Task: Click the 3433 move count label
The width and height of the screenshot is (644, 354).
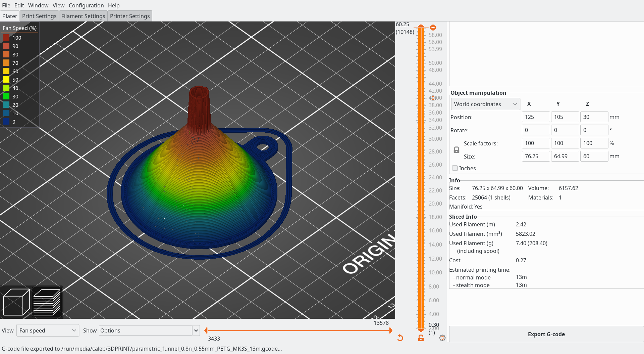Action: pyautogui.click(x=214, y=339)
